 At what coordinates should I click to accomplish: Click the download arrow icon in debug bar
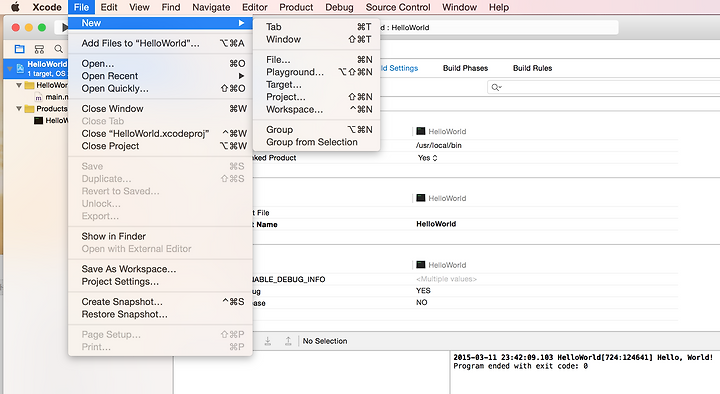(x=268, y=341)
